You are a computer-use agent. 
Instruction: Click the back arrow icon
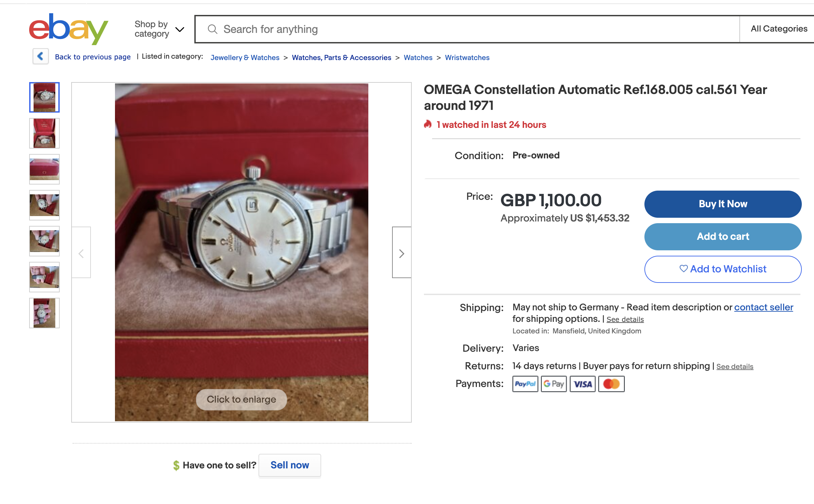[x=40, y=56]
